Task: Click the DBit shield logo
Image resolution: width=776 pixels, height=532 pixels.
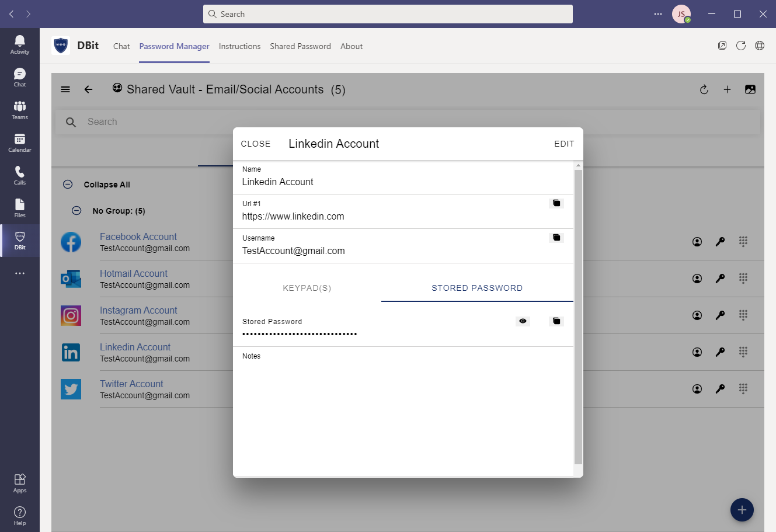Action: (61, 46)
